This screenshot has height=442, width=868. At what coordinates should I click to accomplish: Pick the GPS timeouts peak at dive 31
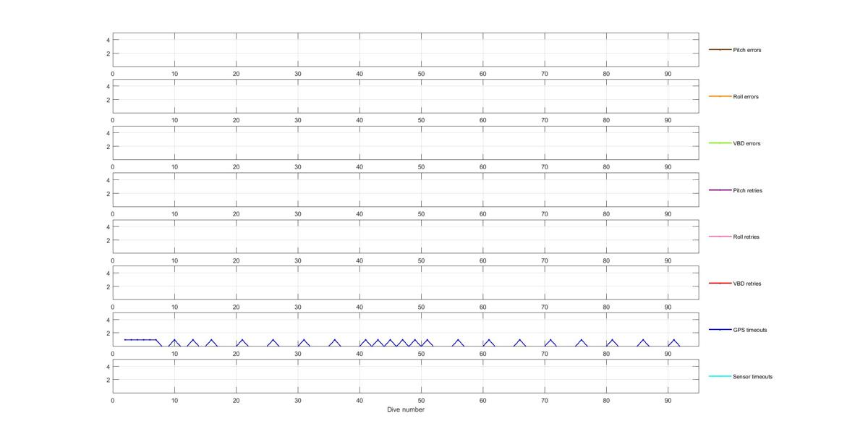tap(304, 340)
